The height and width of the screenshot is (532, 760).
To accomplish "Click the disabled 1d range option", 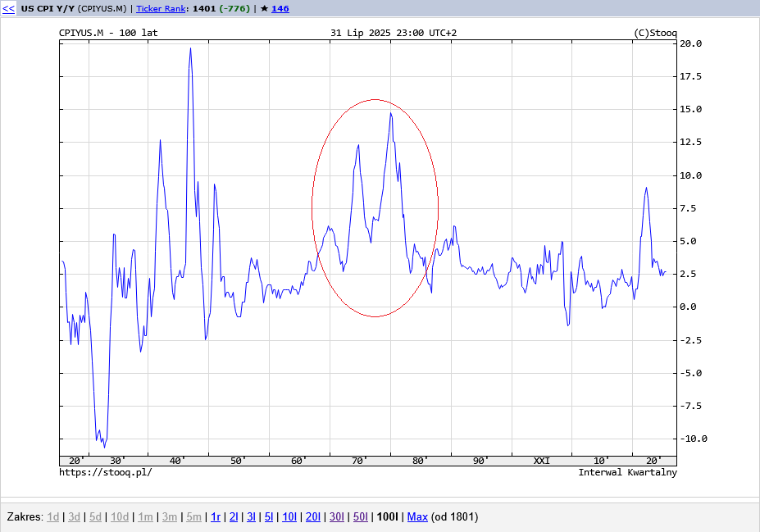I will (x=52, y=517).
